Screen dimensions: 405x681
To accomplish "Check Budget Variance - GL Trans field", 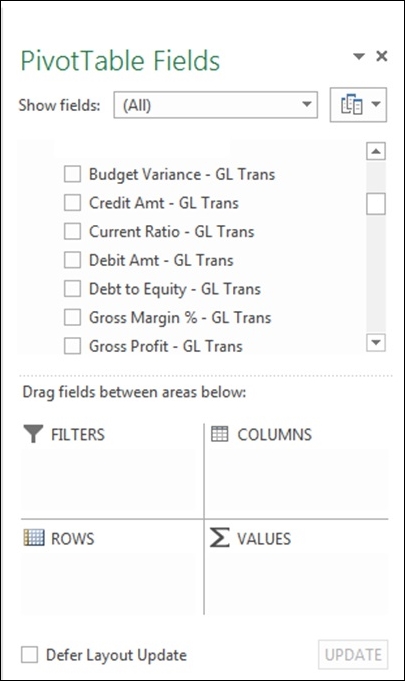I will (x=72, y=174).
